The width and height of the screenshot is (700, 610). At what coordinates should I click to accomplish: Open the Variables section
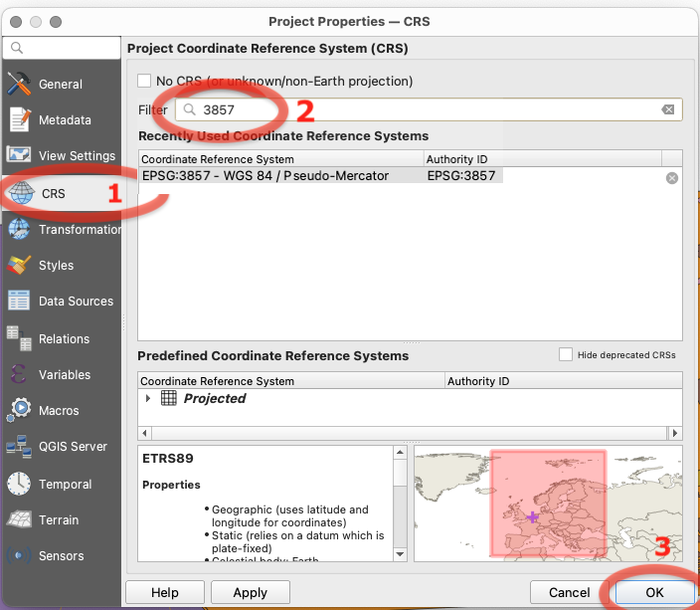coord(64,375)
